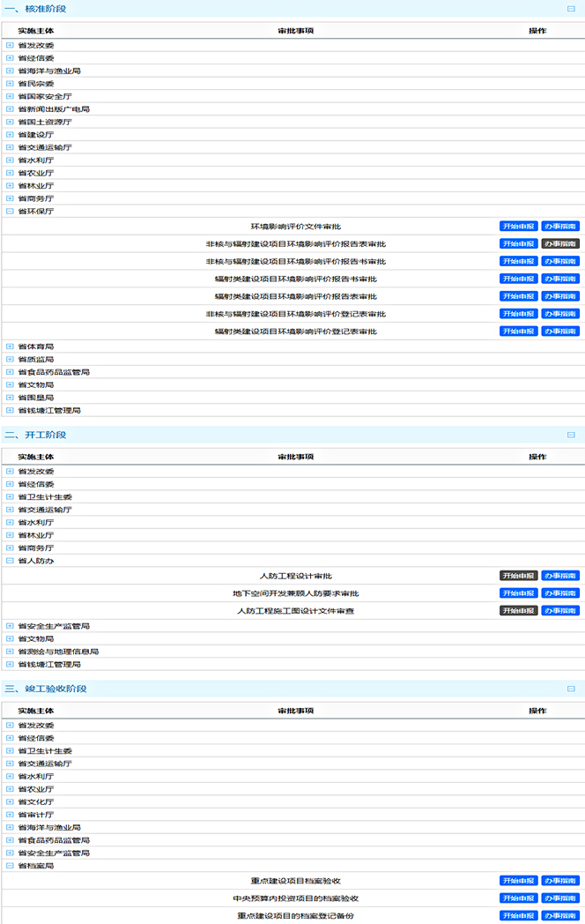Collapse the 二、开工阶段 section using its header icon
585x924 pixels.
click(x=571, y=435)
